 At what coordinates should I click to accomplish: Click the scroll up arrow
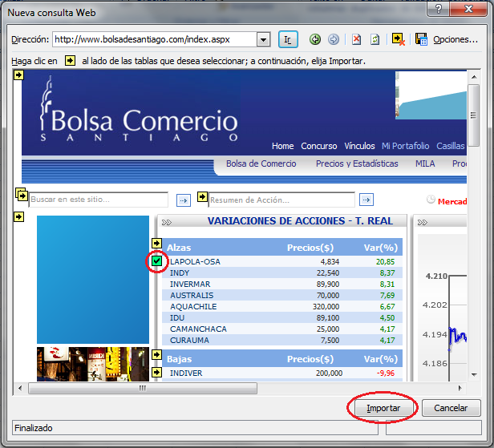pyautogui.click(x=474, y=77)
